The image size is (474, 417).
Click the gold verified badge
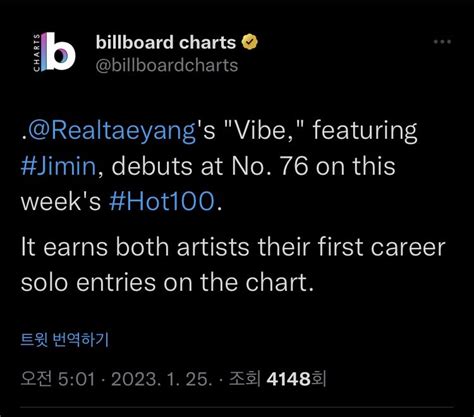coord(249,42)
